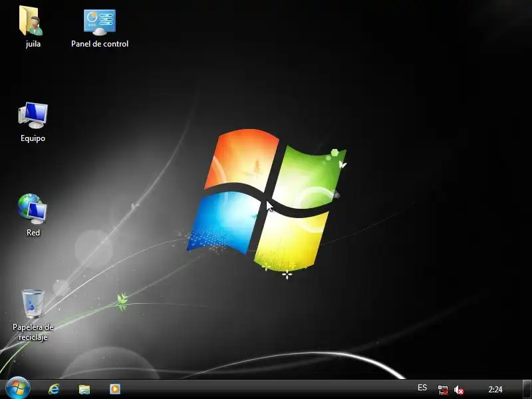Click the 2:24 taskbar clock
This screenshot has width=532, height=399.
pos(495,389)
